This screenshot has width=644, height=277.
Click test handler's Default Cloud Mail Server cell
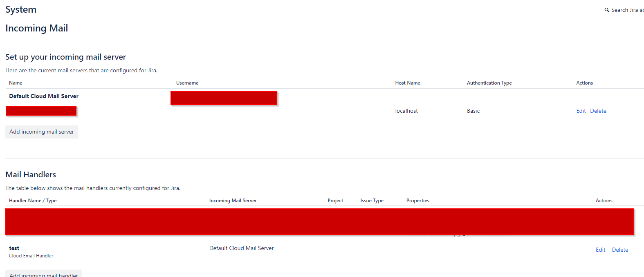point(242,248)
